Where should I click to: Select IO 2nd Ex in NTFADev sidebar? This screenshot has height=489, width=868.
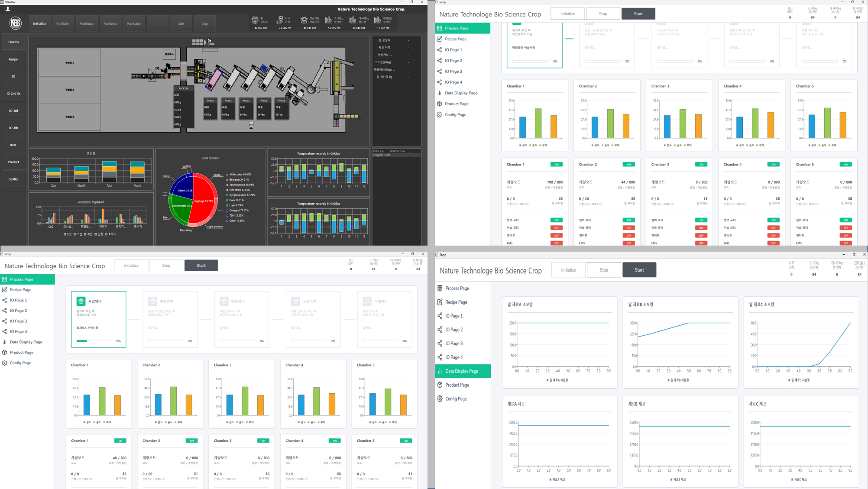coord(13,94)
